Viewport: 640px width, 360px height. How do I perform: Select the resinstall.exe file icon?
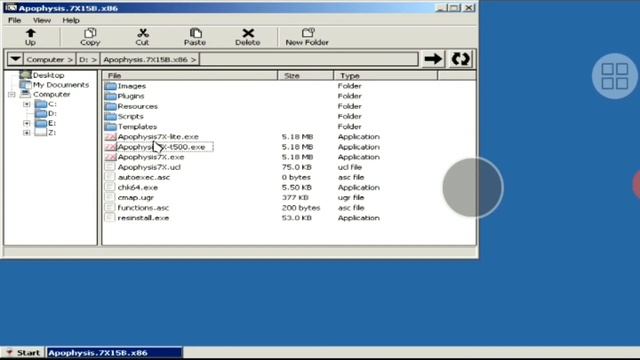click(109, 218)
